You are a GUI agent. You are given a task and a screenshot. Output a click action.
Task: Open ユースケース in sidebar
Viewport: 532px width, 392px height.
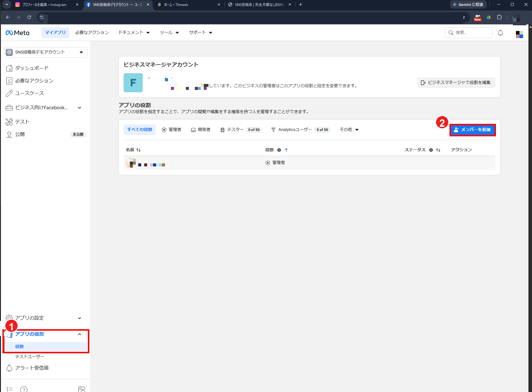point(29,93)
